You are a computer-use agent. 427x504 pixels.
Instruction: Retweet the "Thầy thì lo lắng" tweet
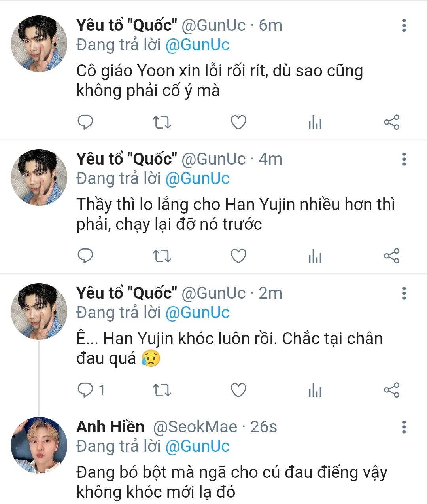162,256
